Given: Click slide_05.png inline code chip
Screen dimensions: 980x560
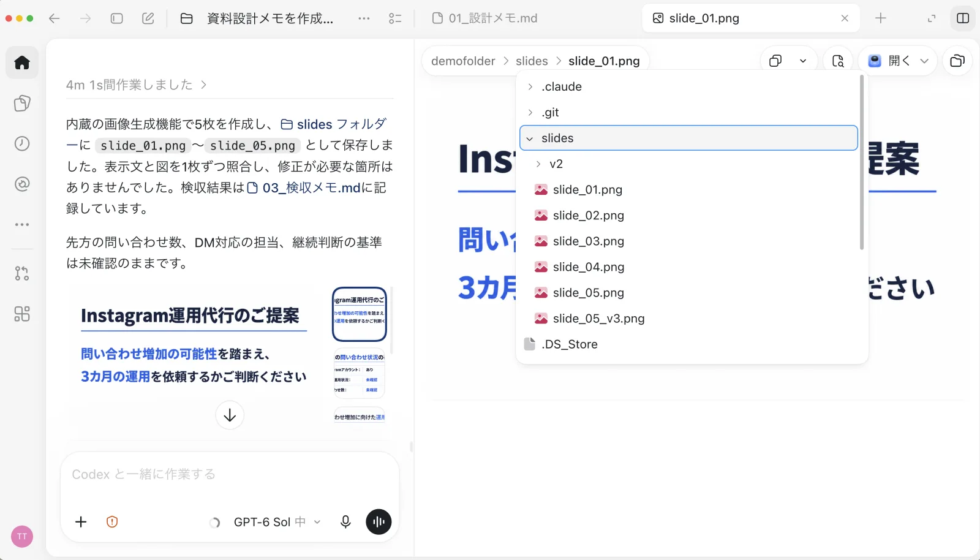Looking at the screenshot, I should pyautogui.click(x=252, y=145).
